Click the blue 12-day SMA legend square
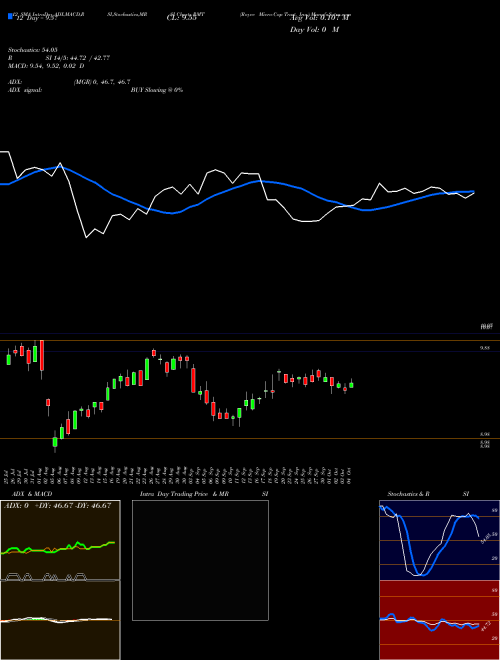 pyautogui.click(x=11, y=17)
